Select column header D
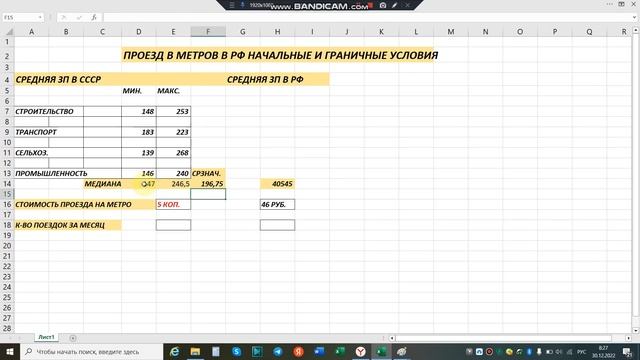The width and height of the screenshot is (640, 360). [x=139, y=32]
